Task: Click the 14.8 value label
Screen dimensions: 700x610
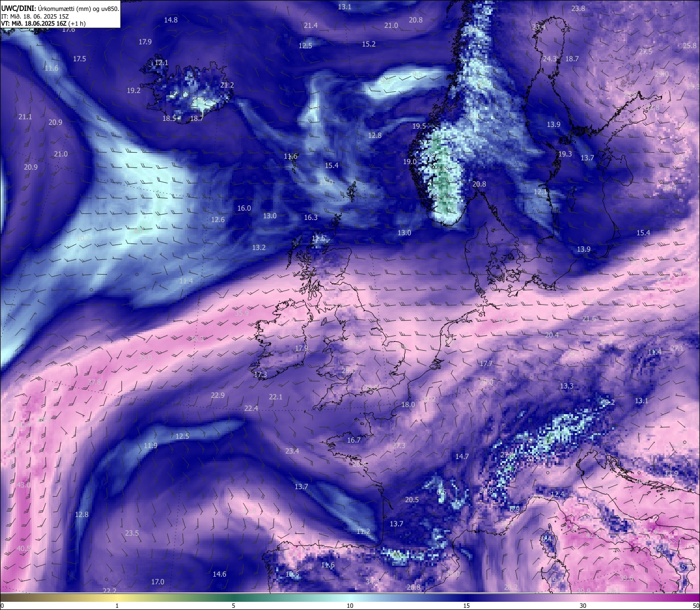Action: 171,20
